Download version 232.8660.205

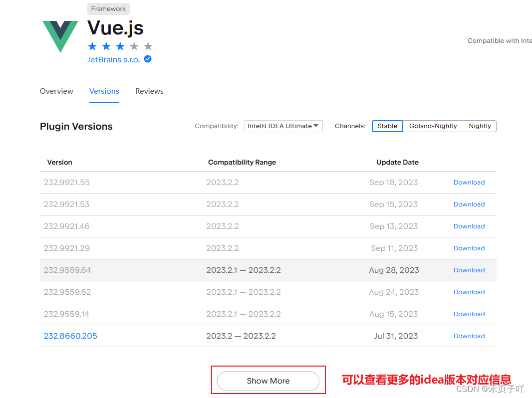coord(469,336)
